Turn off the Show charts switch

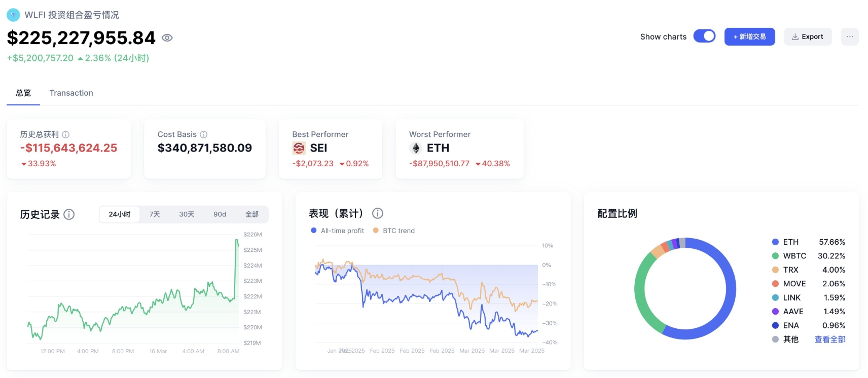coord(704,36)
